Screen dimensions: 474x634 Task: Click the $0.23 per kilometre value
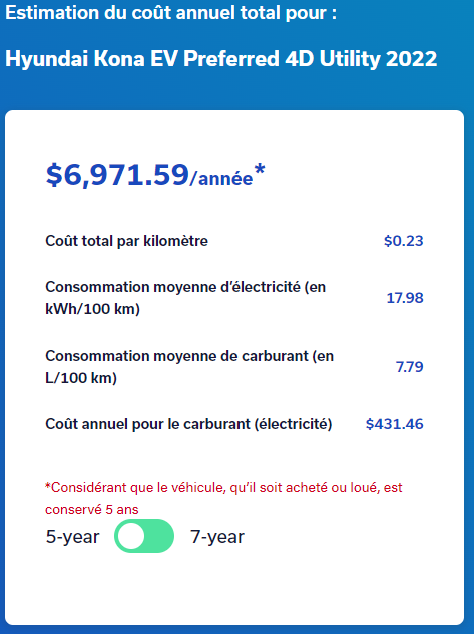coord(404,241)
